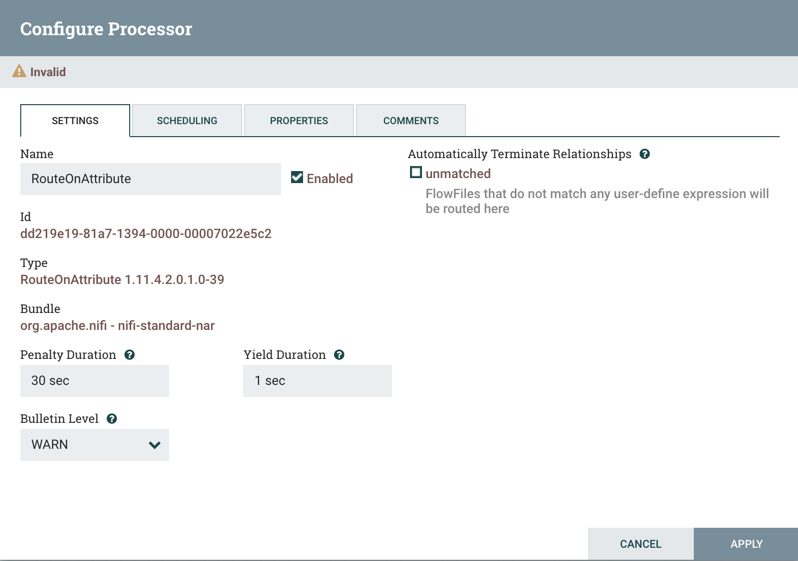Image resolution: width=798 pixels, height=561 pixels.
Task: Apply the processor configuration
Action: (x=746, y=544)
